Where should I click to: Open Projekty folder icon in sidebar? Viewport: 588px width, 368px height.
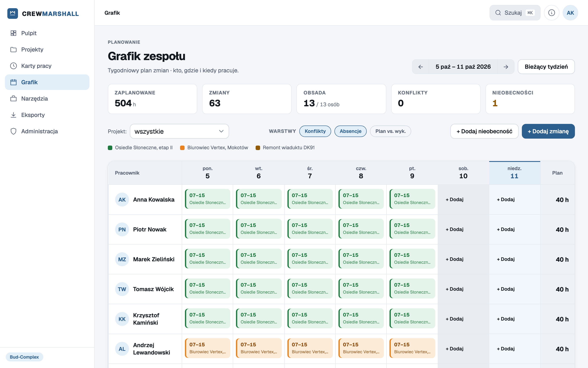click(13, 49)
